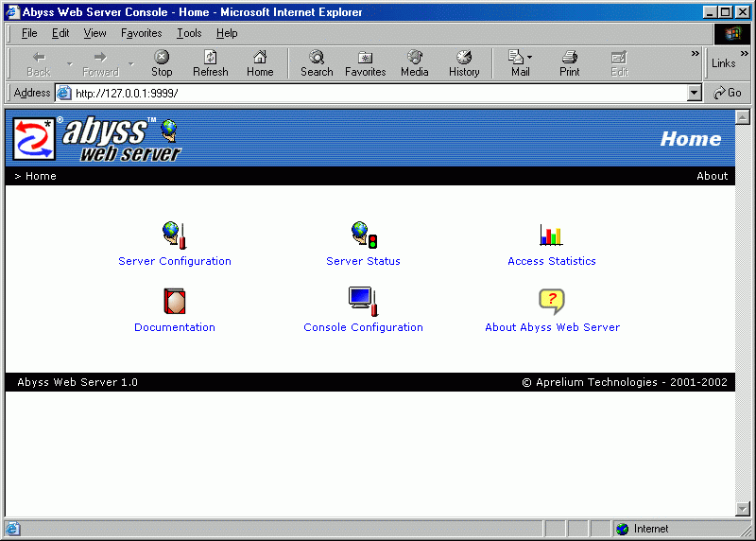756x541 pixels.
Task: Click the Console Configuration monitor icon
Action: 363,301
